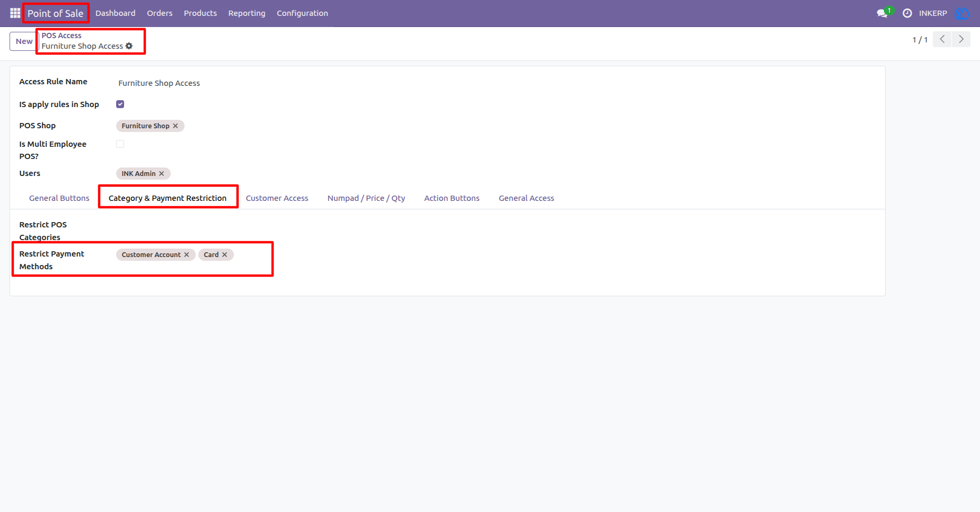
Task: Open the gear actions menu beside Furniture Shop Access
Action: coord(129,46)
